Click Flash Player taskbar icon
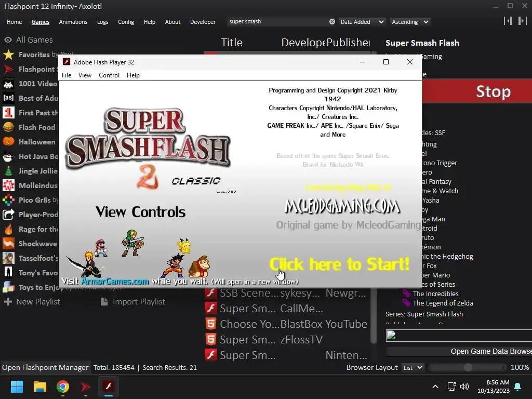The width and height of the screenshot is (532, 399). tap(109, 387)
